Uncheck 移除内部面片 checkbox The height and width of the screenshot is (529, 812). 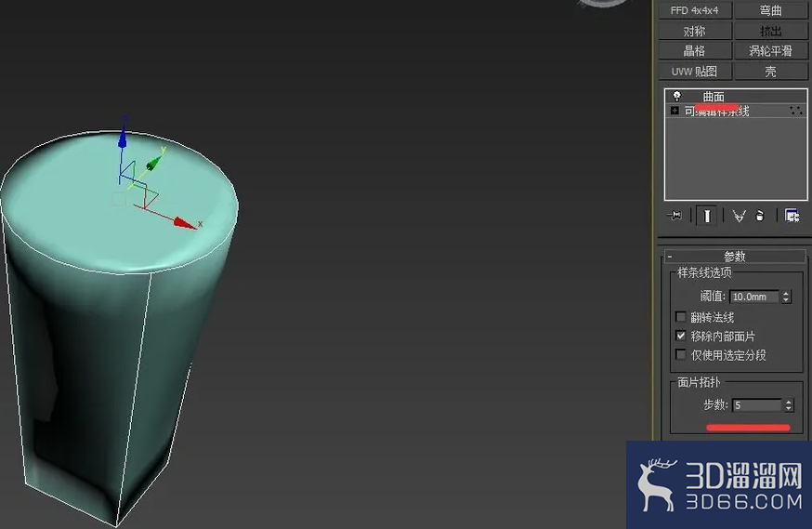[681, 336]
